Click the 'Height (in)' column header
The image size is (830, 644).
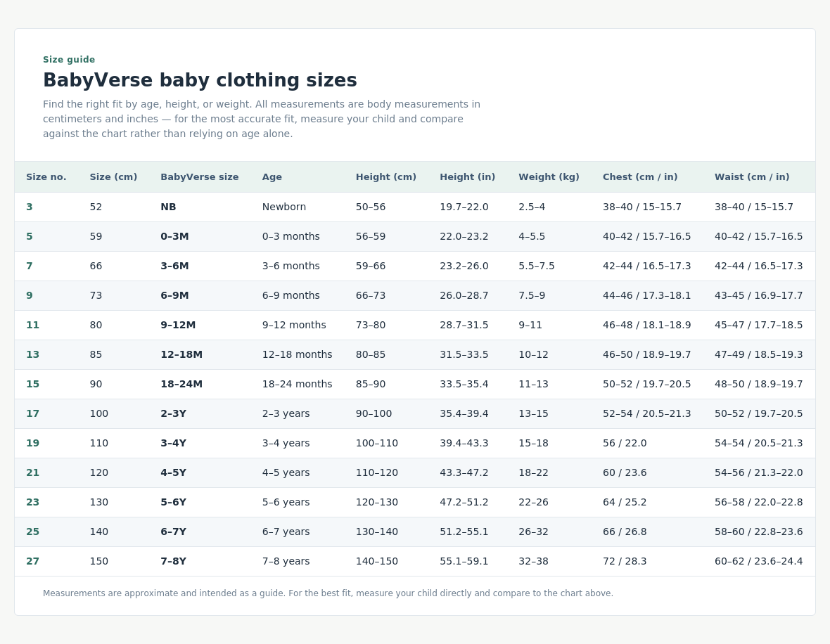[468, 177]
